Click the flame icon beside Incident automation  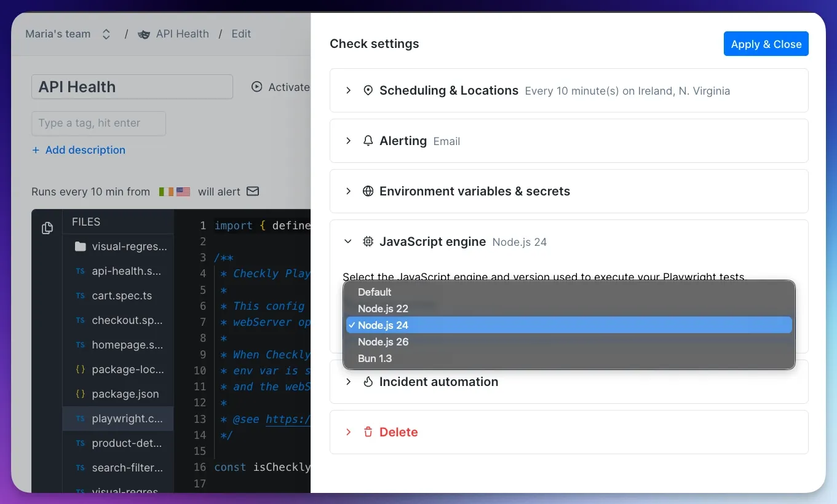pos(368,382)
